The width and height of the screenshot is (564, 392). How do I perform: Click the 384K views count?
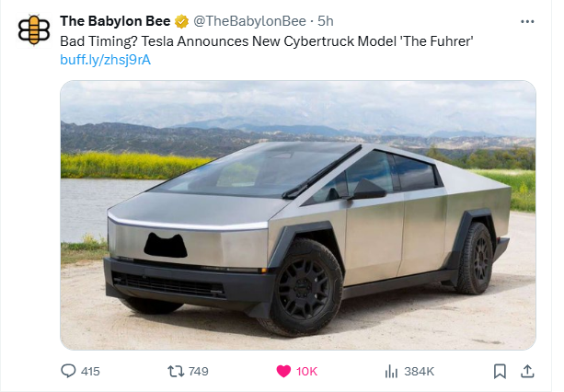[419, 371]
